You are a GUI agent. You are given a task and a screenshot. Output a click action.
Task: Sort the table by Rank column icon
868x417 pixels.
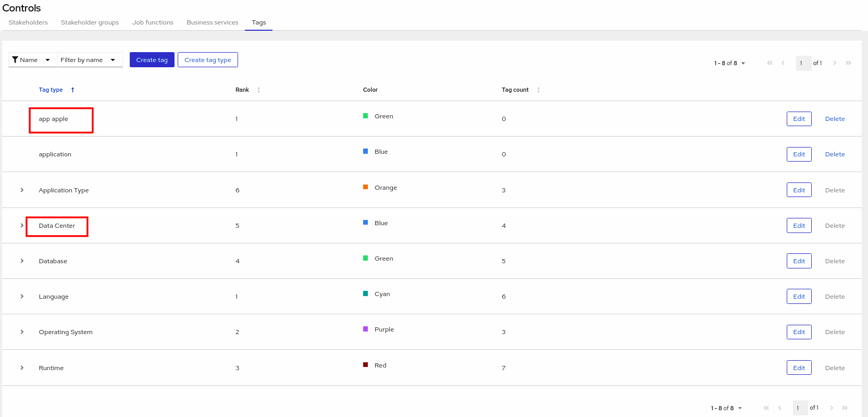(x=258, y=90)
